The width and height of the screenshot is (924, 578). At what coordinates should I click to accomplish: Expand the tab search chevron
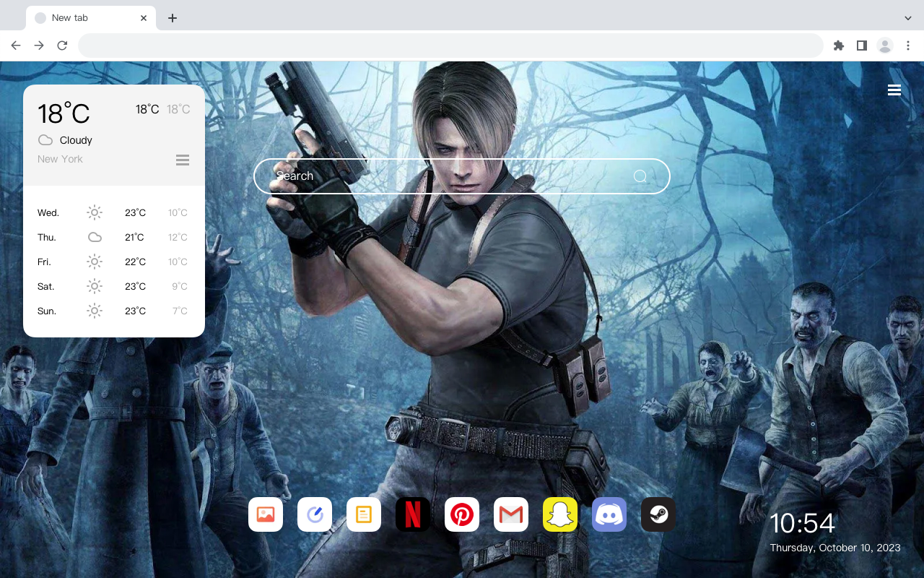908,18
